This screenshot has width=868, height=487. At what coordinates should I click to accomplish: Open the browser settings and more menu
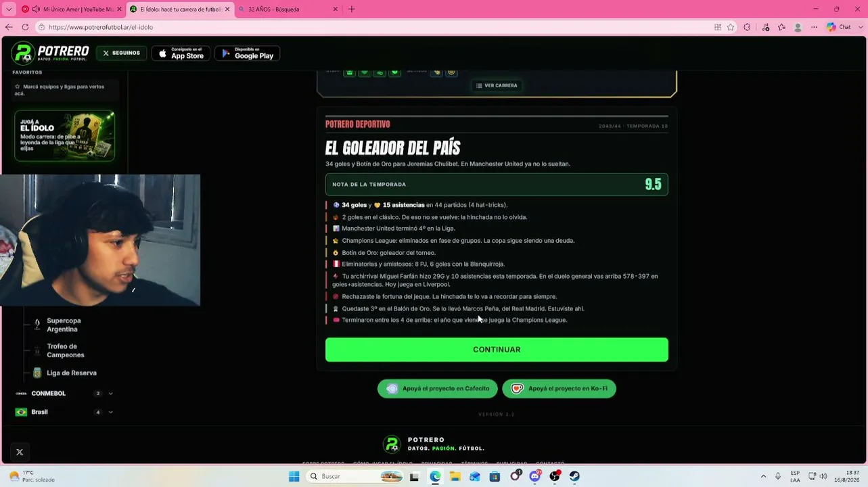coord(814,27)
